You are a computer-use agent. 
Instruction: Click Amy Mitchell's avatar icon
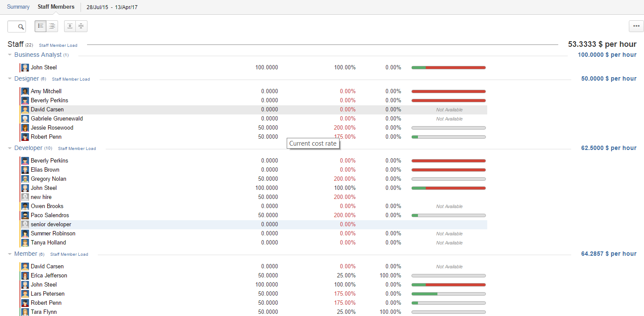pyautogui.click(x=25, y=91)
